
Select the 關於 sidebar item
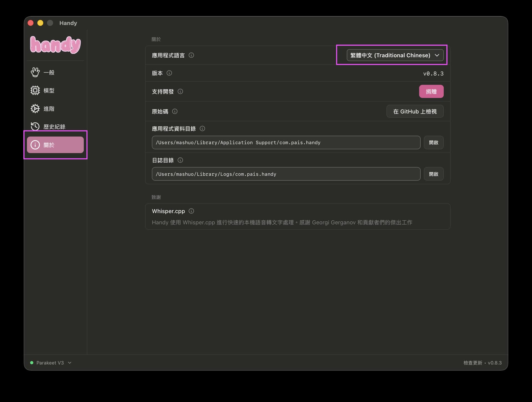pos(55,145)
